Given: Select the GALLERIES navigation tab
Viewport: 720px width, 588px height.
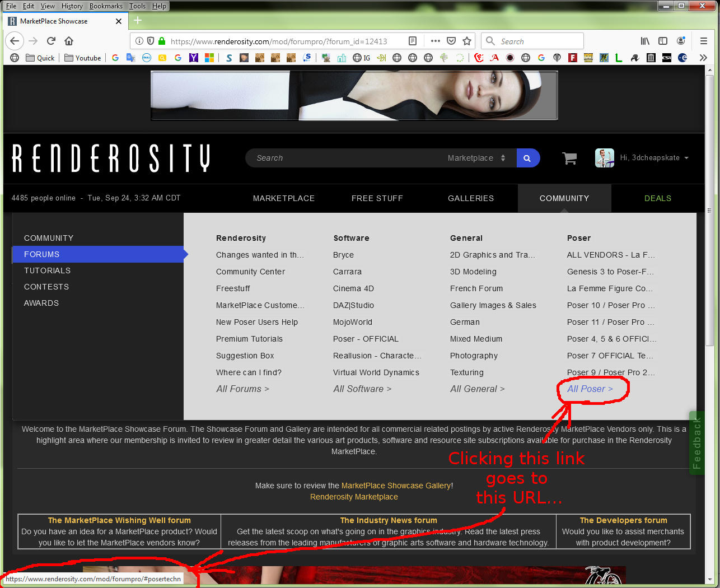Looking at the screenshot, I should pos(471,198).
